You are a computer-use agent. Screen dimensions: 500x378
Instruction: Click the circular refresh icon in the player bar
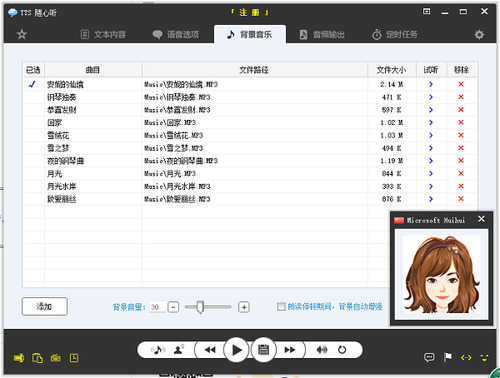tap(342, 350)
